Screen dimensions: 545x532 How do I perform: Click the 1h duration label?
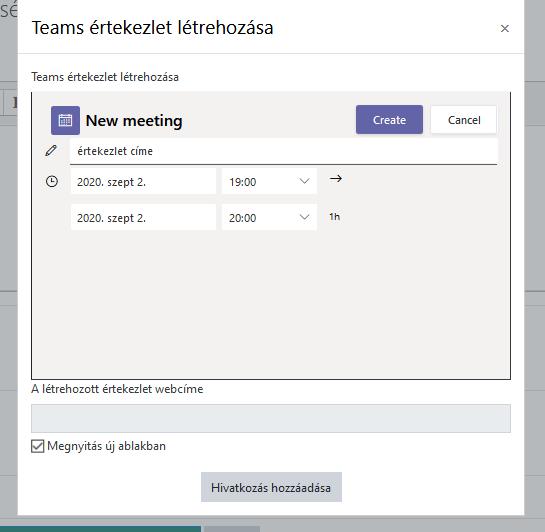pyautogui.click(x=334, y=217)
